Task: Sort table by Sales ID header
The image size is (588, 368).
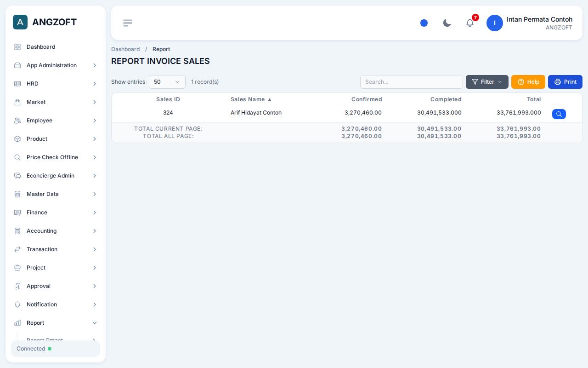Action: pyautogui.click(x=168, y=99)
